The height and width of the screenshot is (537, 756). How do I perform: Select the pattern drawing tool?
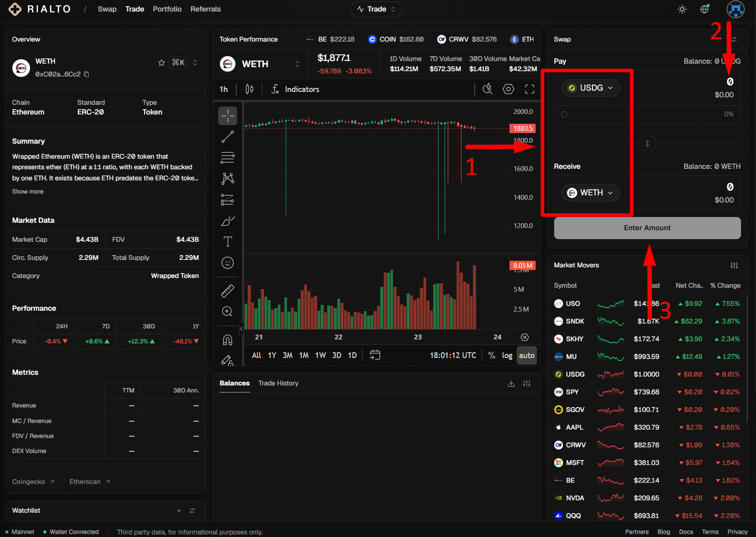[x=227, y=179]
